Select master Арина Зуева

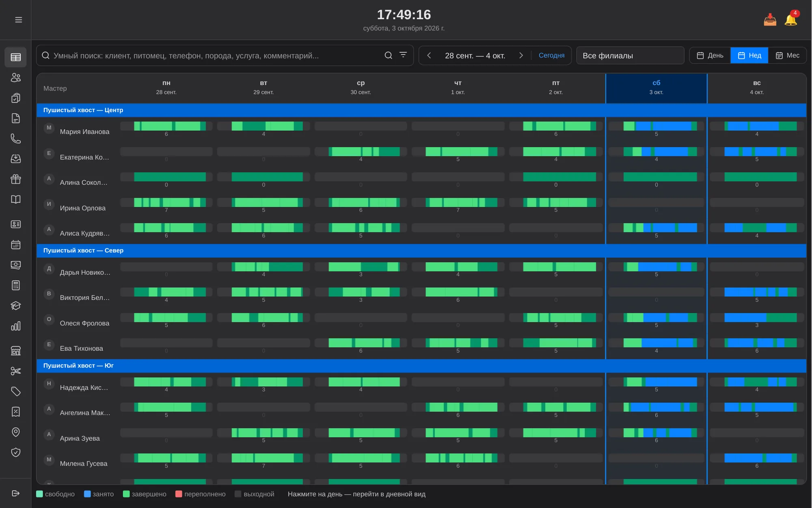(80, 438)
